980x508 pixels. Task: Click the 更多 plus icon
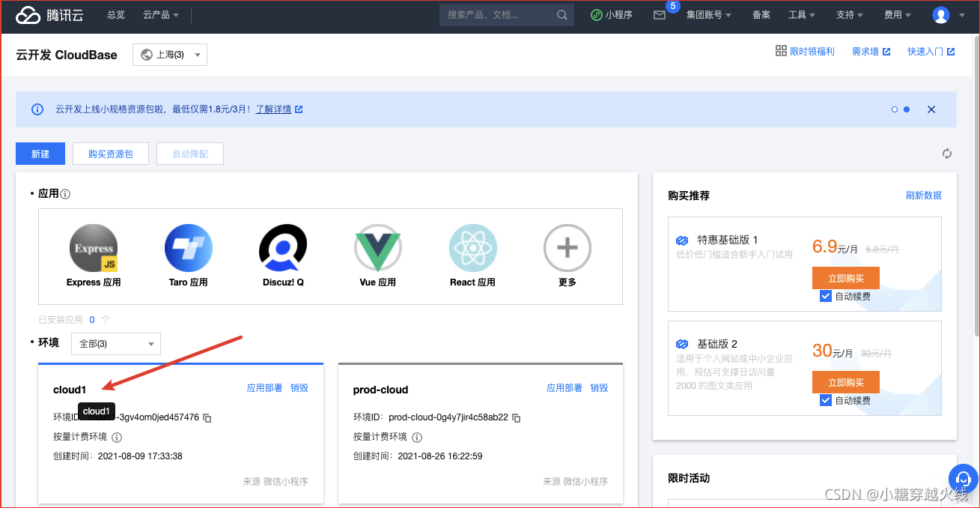point(567,248)
